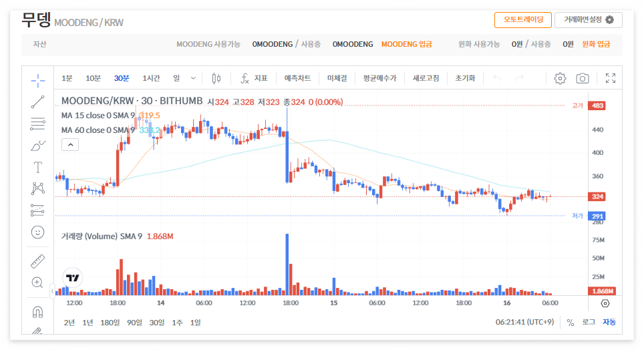The width and height of the screenshot is (644, 350).
Task: Click MOODENG 입금 deposit link
Action: coord(407,44)
